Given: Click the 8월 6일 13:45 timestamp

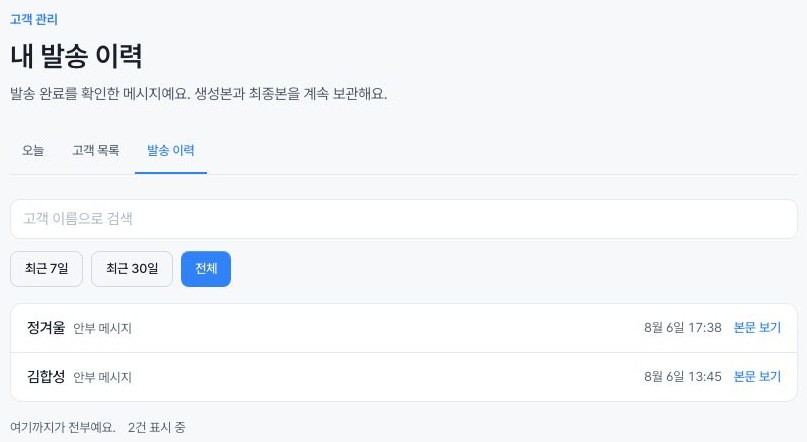Looking at the screenshot, I should tap(683, 377).
